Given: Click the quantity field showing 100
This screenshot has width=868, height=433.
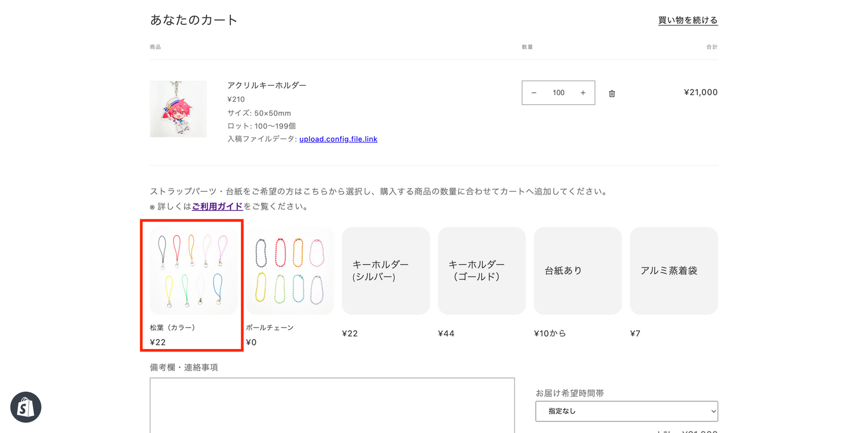Looking at the screenshot, I should (558, 93).
